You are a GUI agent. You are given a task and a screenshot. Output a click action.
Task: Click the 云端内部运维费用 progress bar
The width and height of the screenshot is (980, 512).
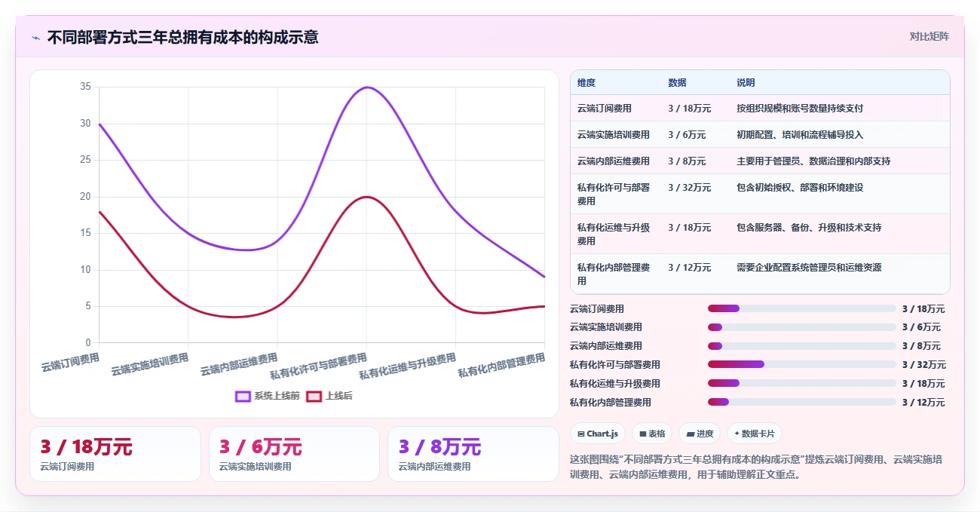801,346
